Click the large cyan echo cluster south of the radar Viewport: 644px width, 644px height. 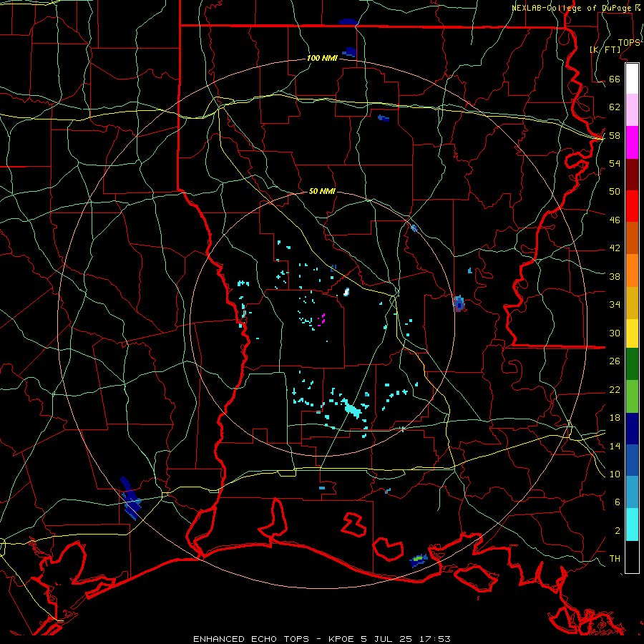pos(352,409)
